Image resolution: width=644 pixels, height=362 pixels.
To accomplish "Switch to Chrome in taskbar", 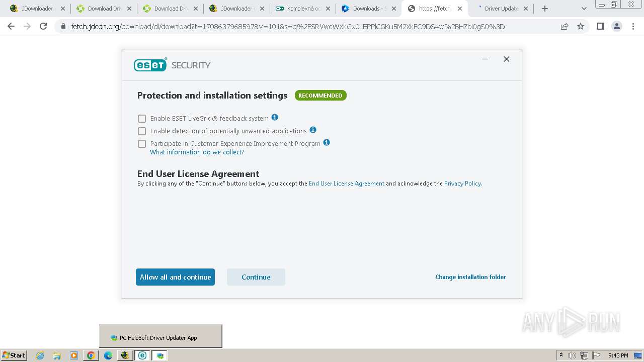I will coord(91,355).
